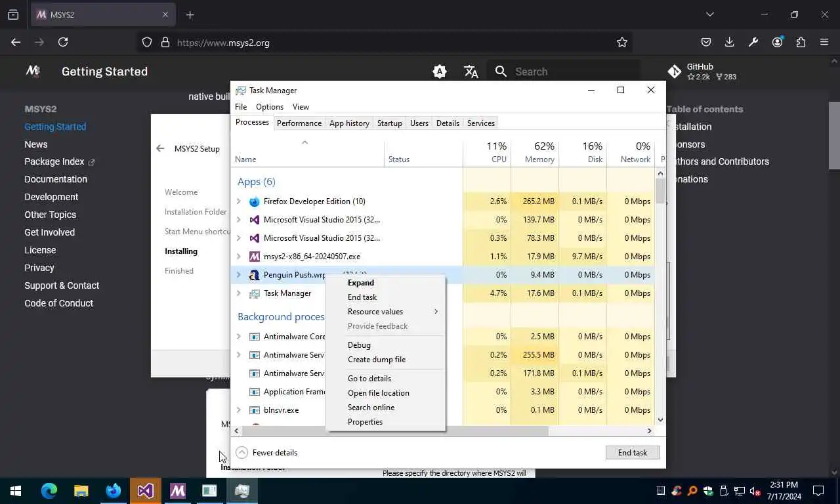Go back in the browser
This screenshot has height=504, width=840.
click(16, 42)
